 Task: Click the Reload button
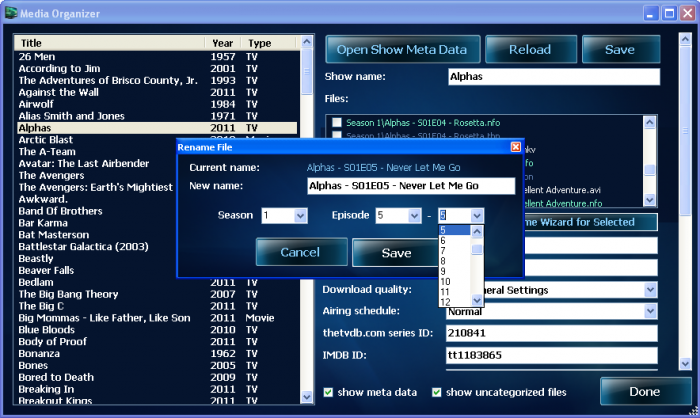530,50
